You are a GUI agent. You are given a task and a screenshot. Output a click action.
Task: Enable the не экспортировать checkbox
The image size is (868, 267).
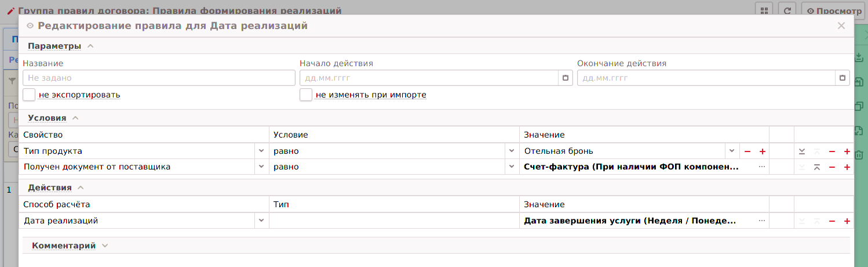pyautogui.click(x=29, y=95)
